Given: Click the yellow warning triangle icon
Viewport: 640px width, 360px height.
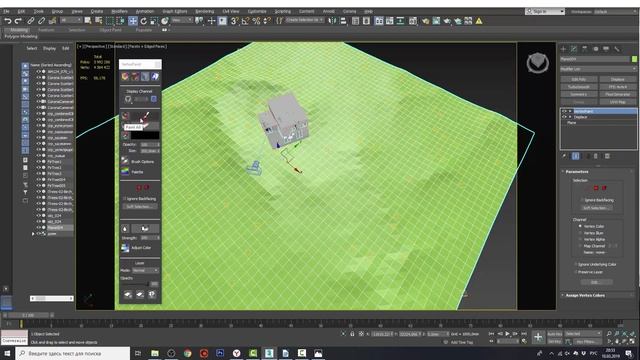Looking at the screenshot, I should tap(479, 21).
